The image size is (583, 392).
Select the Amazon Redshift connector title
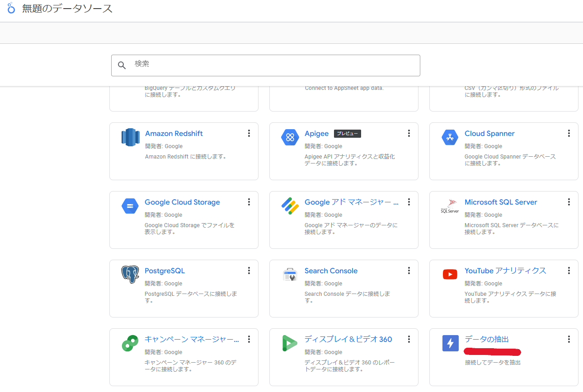pos(174,134)
